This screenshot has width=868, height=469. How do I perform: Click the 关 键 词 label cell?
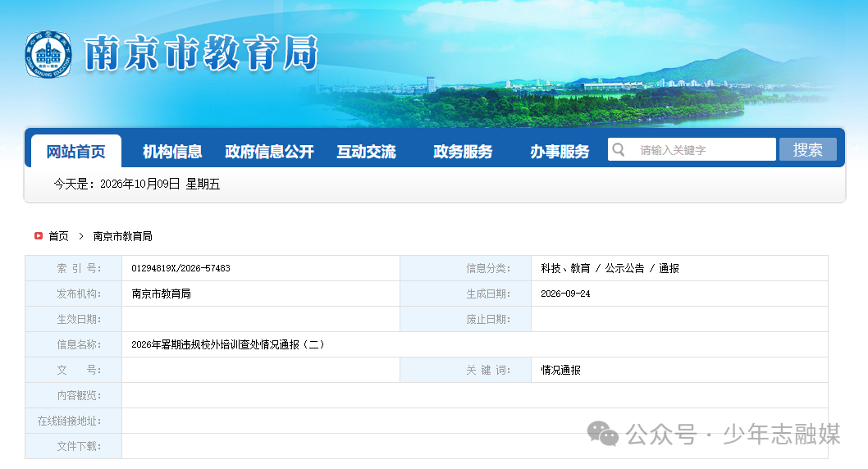tap(465, 370)
